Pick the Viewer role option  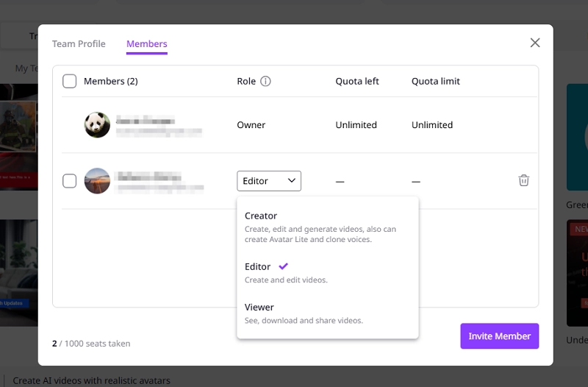click(x=259, y=308)
